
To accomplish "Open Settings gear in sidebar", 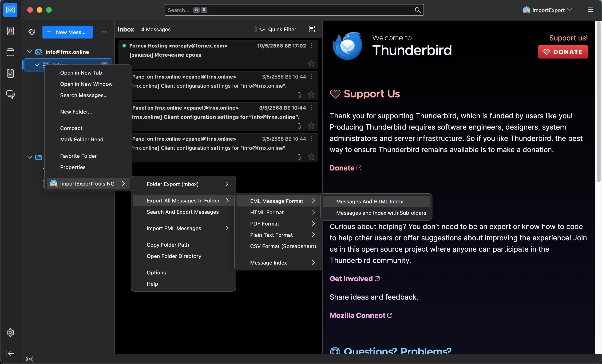I will (10, 332).
